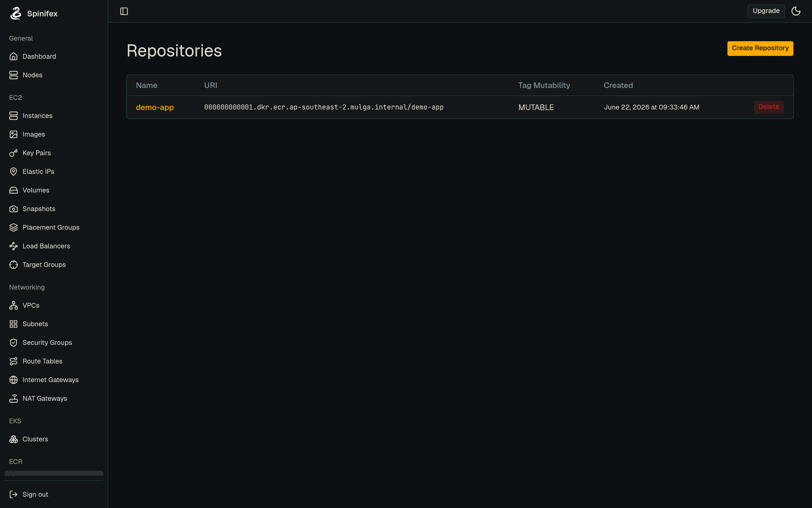Click the Repositories page heading
The width and height of the screenshot is (812, 508).
(174, 51)
